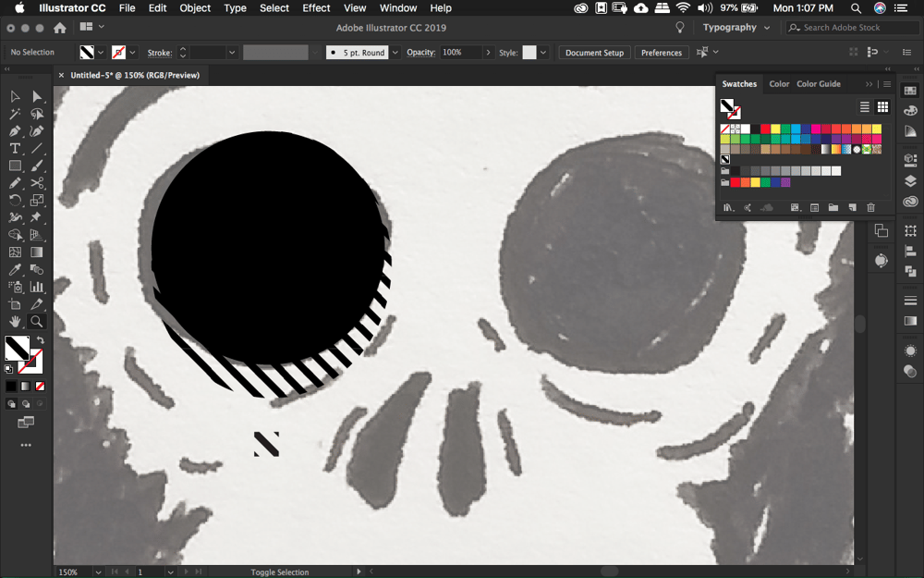This screenshot has width=924, height=578.
Task: Choose the Mesh tool
Action: pos(15,252)
